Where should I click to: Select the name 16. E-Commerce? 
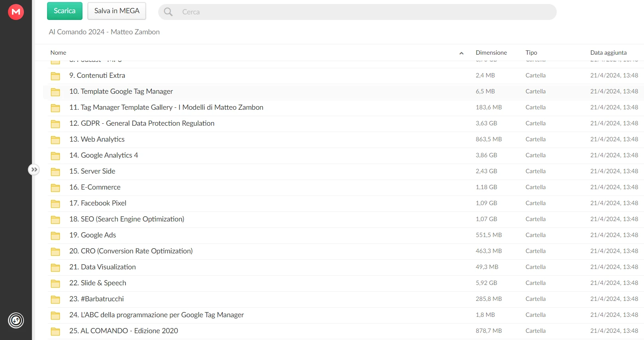point(95,187)
